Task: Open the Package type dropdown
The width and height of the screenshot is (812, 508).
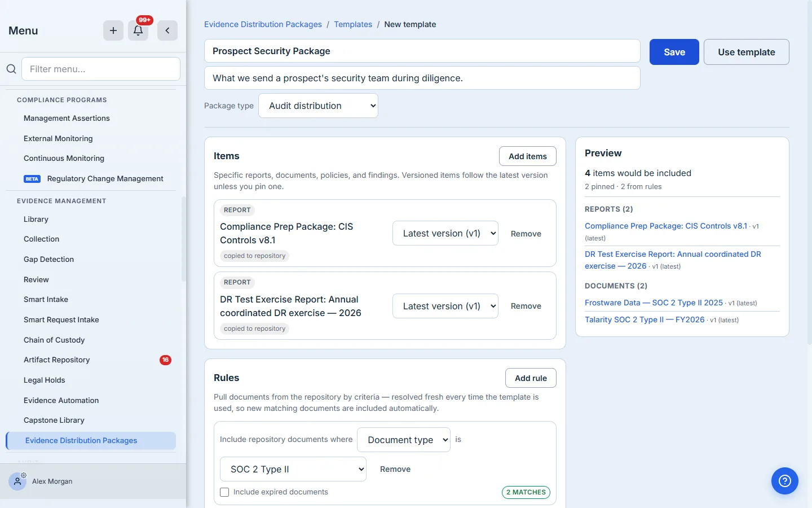Action: click(x=318, y=106)
